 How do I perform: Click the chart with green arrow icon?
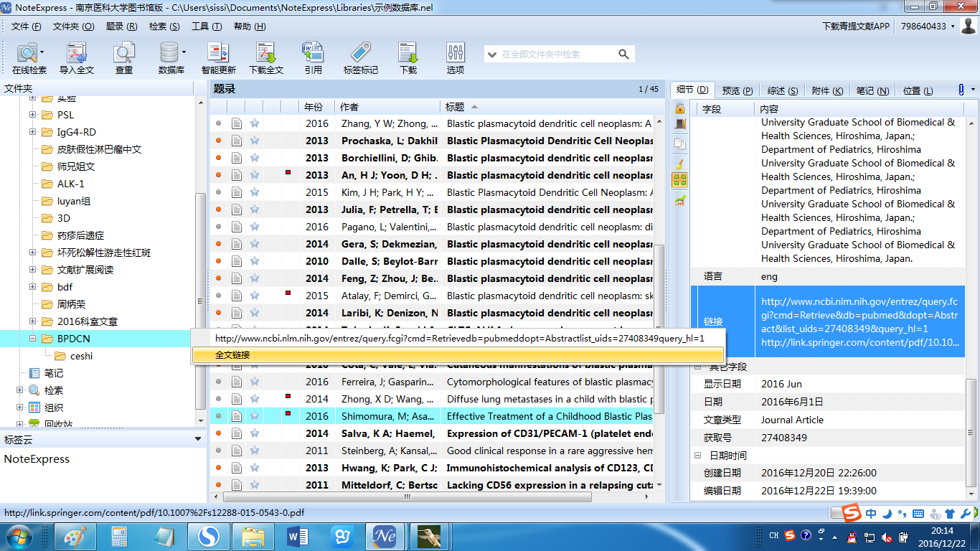[679, 201]
